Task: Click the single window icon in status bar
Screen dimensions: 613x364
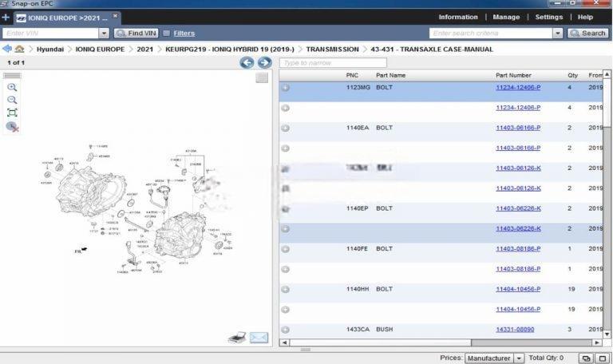Action: pyautogui.click(x=603, y=358)
